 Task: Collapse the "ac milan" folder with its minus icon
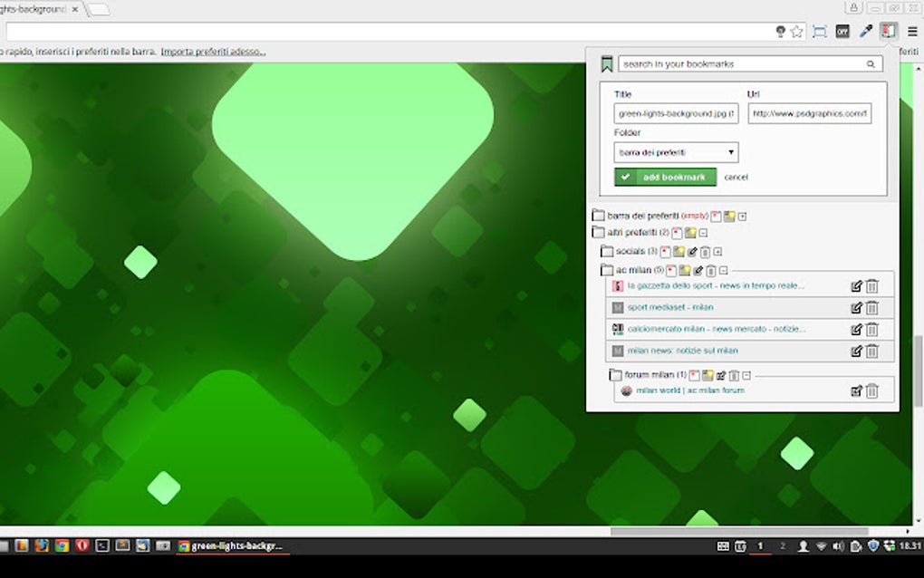pyautogui.click(x=722, y=269)
